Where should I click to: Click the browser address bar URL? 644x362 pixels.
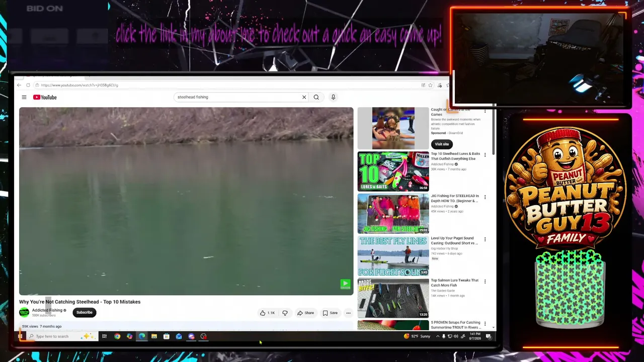pyautogui.click(x=79, y=85)
